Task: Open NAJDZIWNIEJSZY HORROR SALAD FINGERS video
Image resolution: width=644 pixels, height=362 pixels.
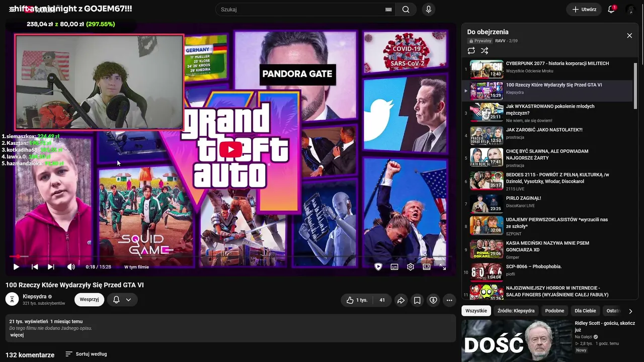Action: pyautogui.click(x=547, y=292)
